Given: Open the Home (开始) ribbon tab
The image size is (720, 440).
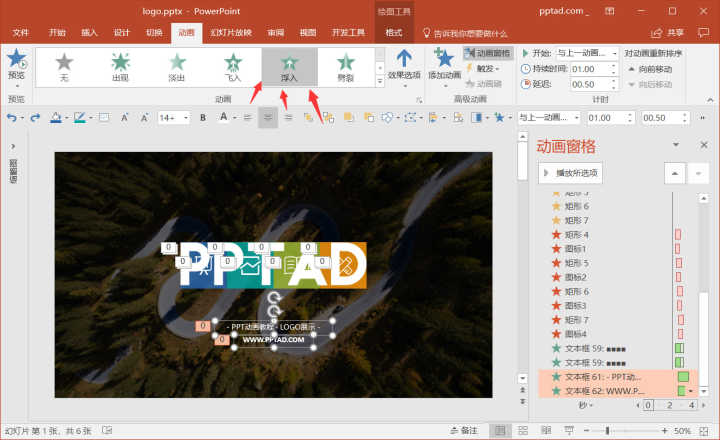Looking at the screenshot, I should (57, 33).
